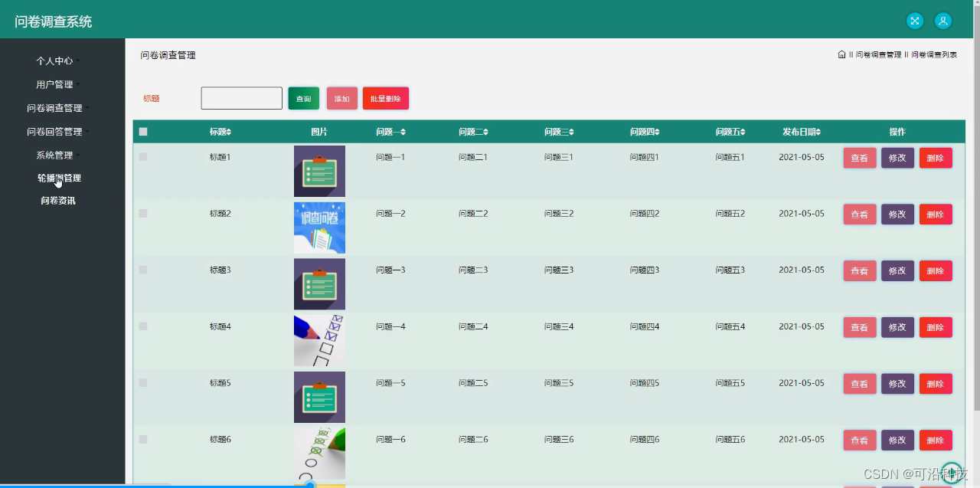Click 删除 for row 标题4

click(936, 327)
